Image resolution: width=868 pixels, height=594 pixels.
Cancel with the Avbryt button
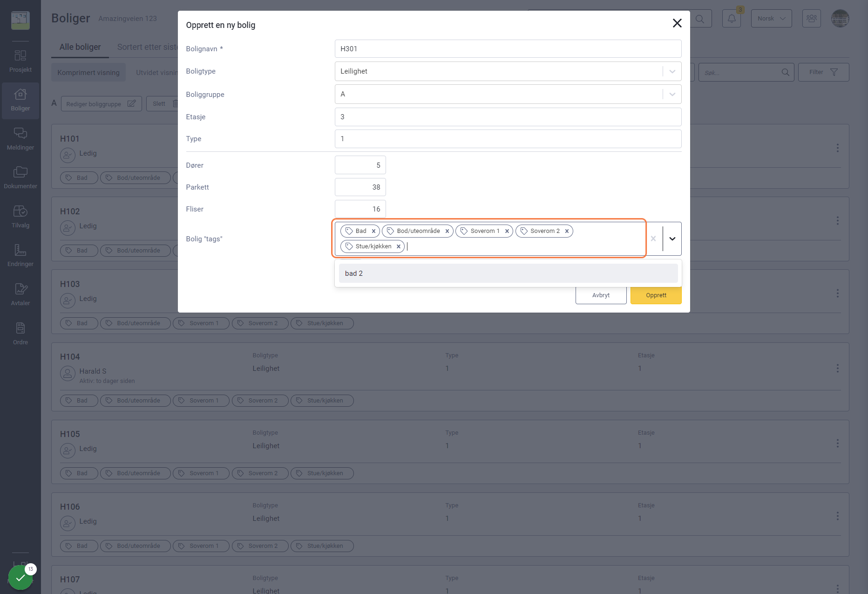tap(601, 295)
